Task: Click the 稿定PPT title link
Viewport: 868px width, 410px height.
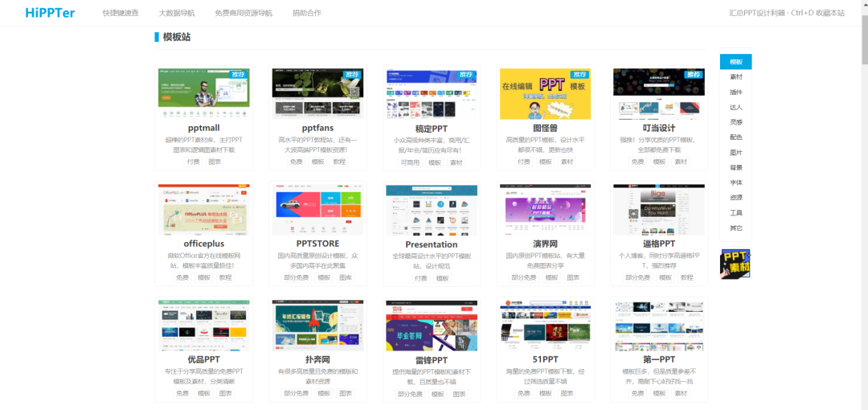Action: click(432, 129)
